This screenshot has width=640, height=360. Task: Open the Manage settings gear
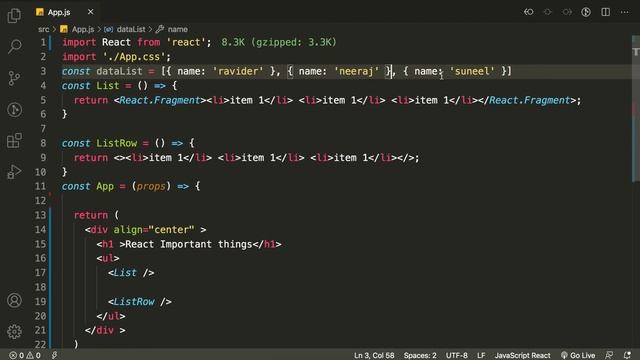tap(14, 331)
